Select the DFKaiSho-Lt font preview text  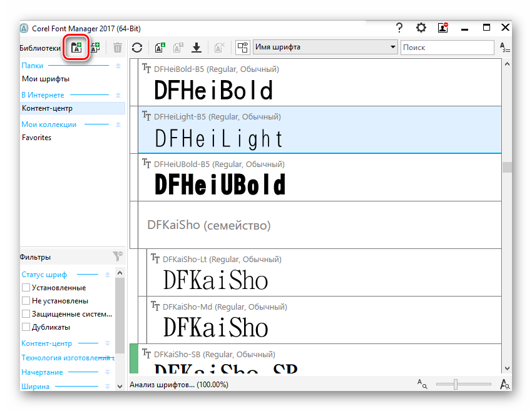(216, 280)
